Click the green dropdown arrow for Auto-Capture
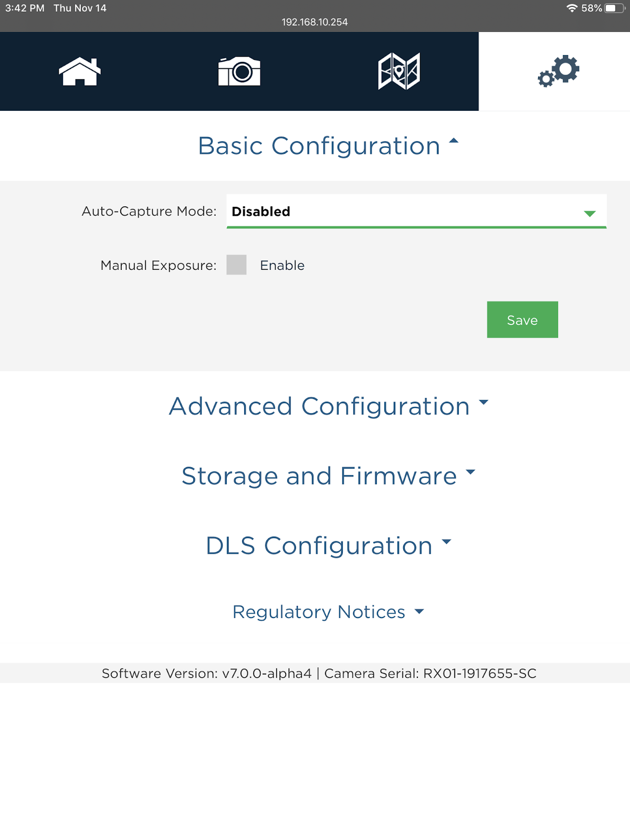This screenshot has height=840, width=630. point(590,214)
